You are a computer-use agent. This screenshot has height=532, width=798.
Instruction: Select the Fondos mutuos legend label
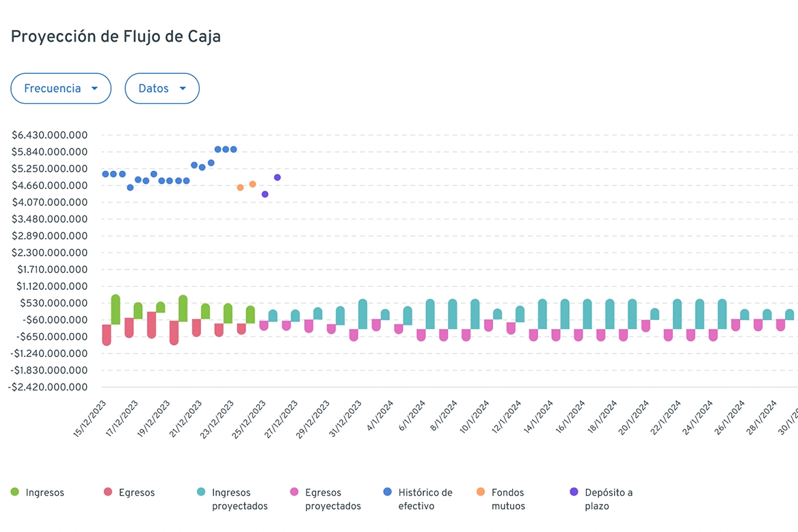pos(508,499)
